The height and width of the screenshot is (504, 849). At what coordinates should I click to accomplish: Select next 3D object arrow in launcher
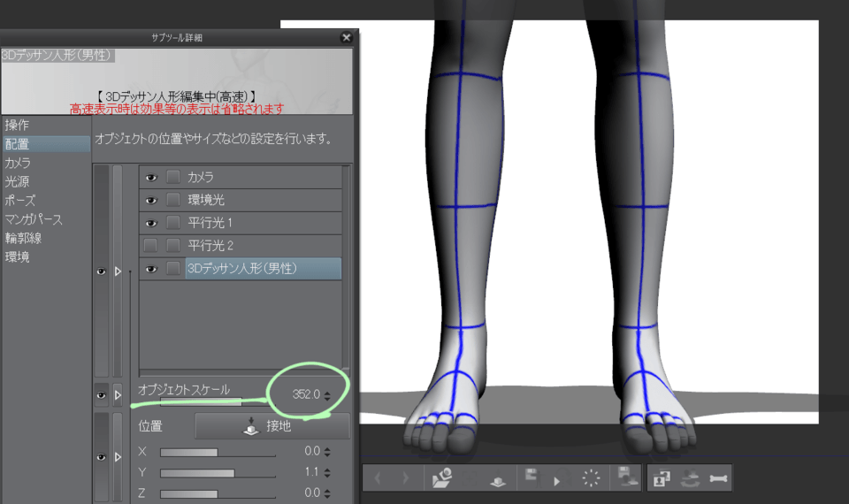point(405,478)
